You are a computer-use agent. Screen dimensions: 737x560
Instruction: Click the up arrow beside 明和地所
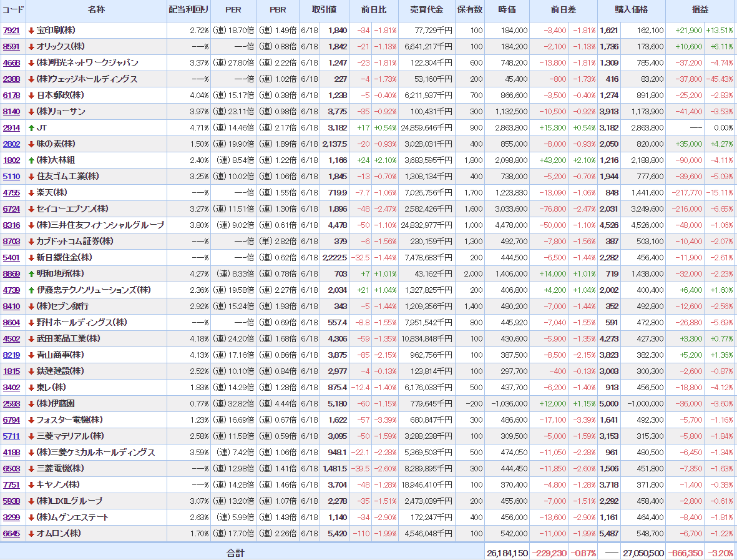click(31, 273)
